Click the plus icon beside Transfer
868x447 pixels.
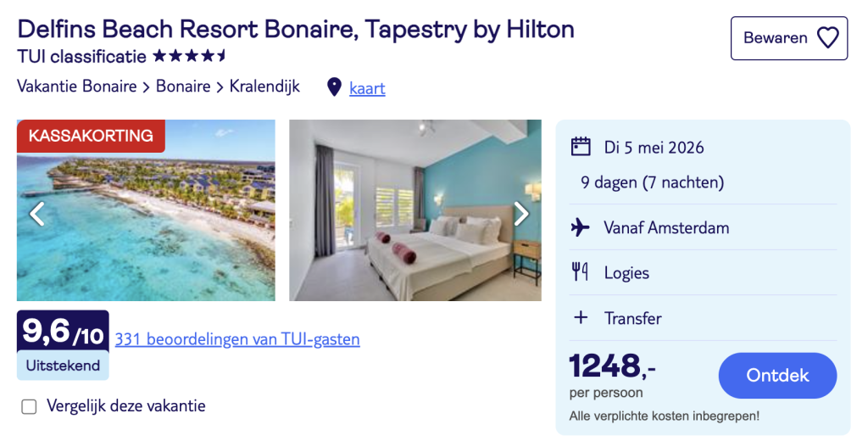pos(581,318)
